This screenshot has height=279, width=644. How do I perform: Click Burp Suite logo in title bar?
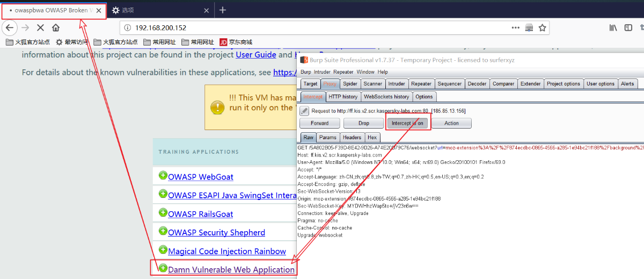[x=304, y=60]
